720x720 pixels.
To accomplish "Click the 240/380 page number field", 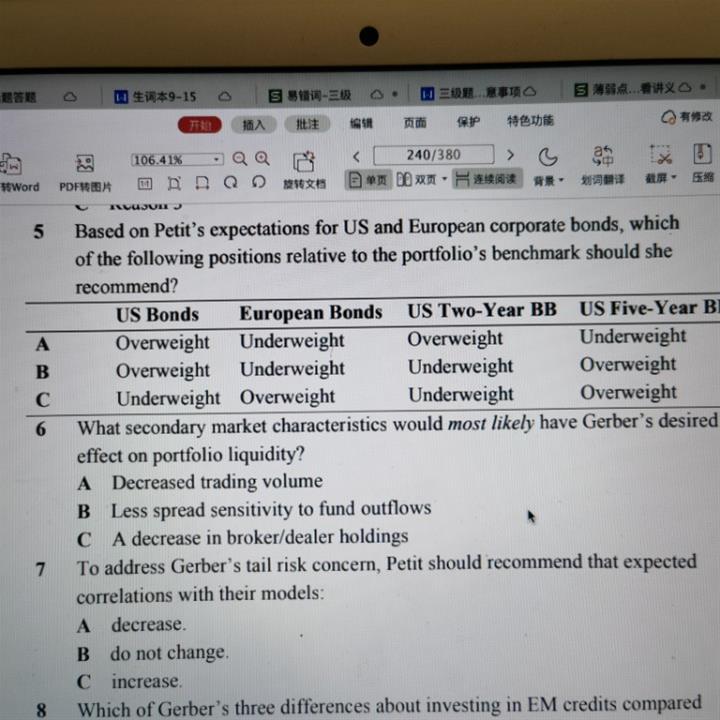I will [x=433, y=155].
